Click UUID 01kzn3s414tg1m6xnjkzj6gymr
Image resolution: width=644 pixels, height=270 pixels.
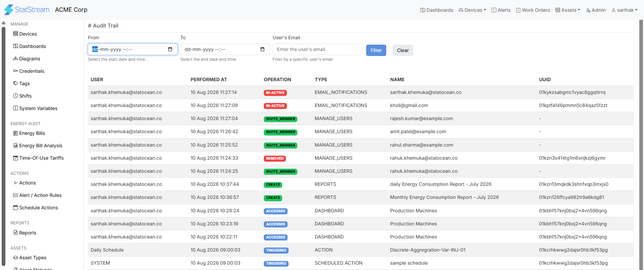(572, 158)
